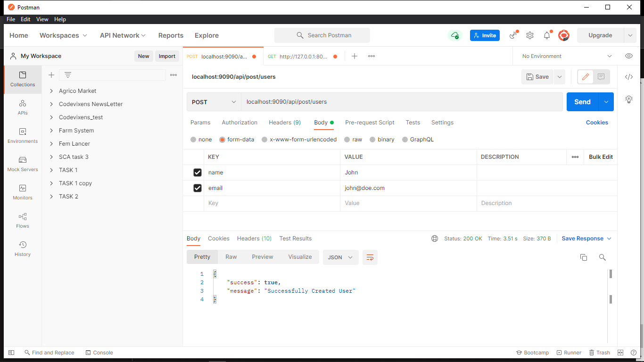Uncheck the email key checkbox
The height and width of the screenshot is (362, 644).
click(x=198, y=188)
